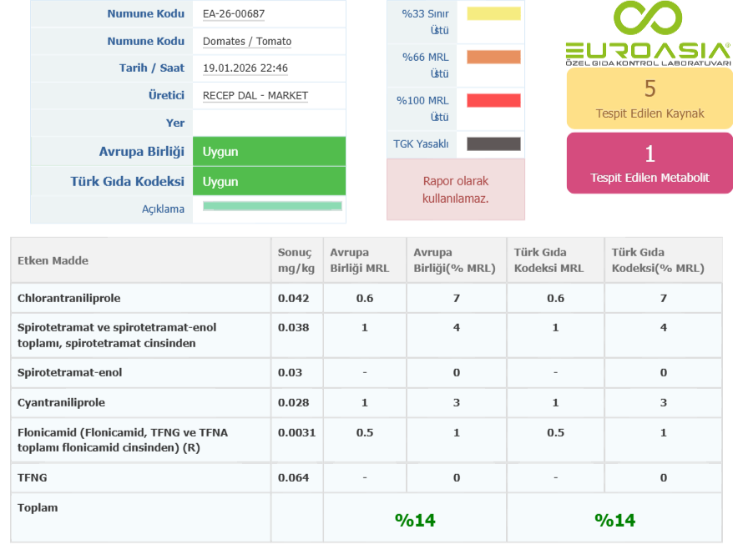Open the 5 Tespit Edilen Kaynak card
Image resolution: width=733 pixels, height=560 pixels.
coord(650,98)
